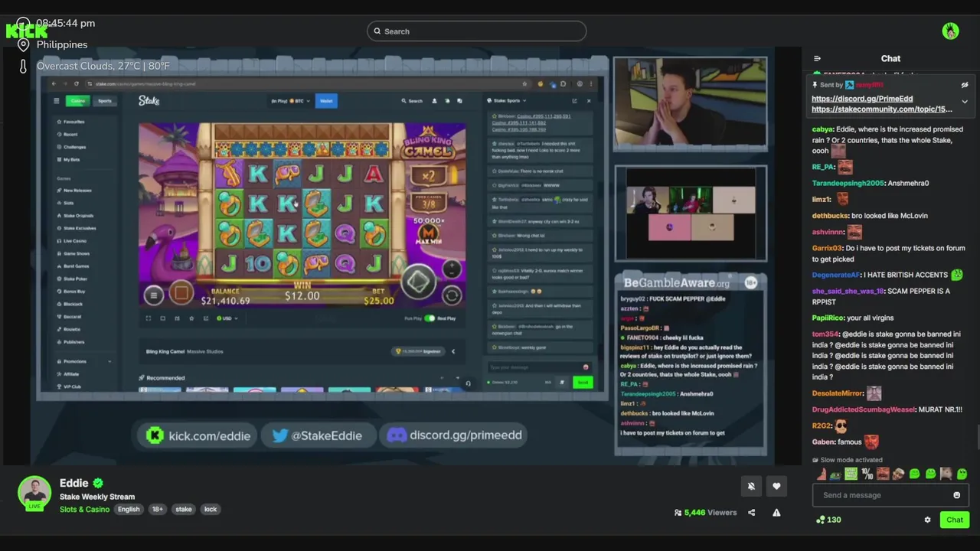Click Casino tab in streamed Stake window

click(x=78, y=101)
